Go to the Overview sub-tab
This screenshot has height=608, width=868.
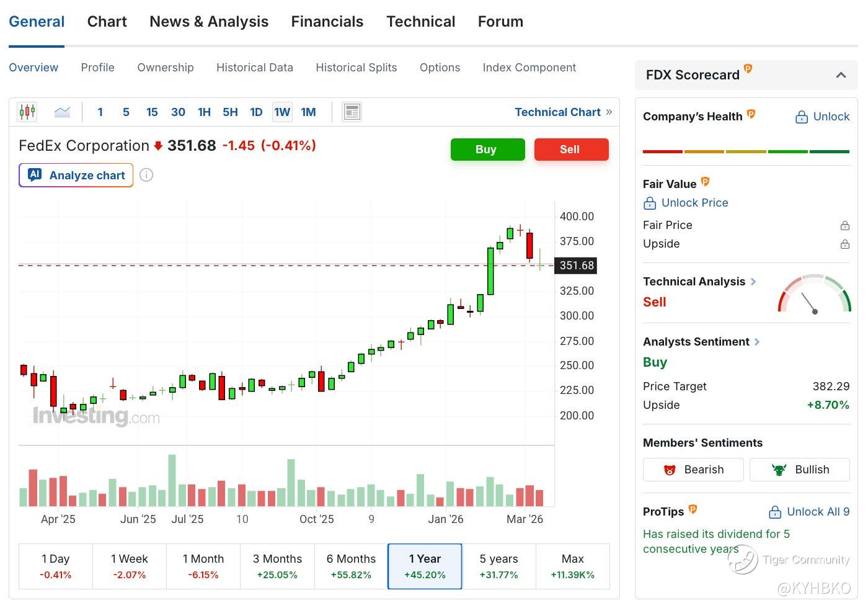(33, 68)
